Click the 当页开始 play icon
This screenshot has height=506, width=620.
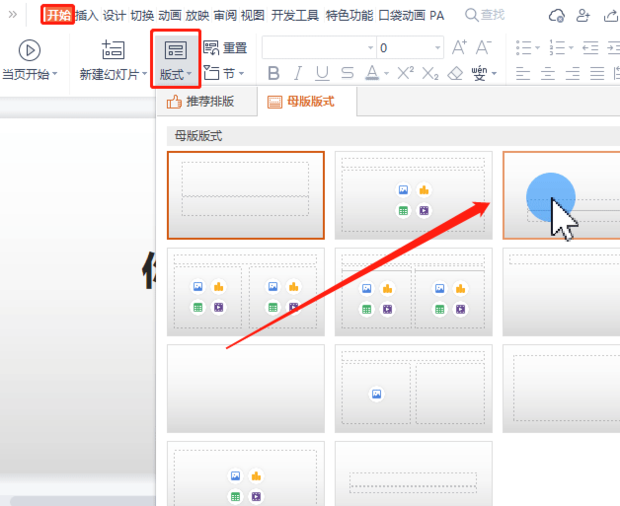tap(29, 50)
